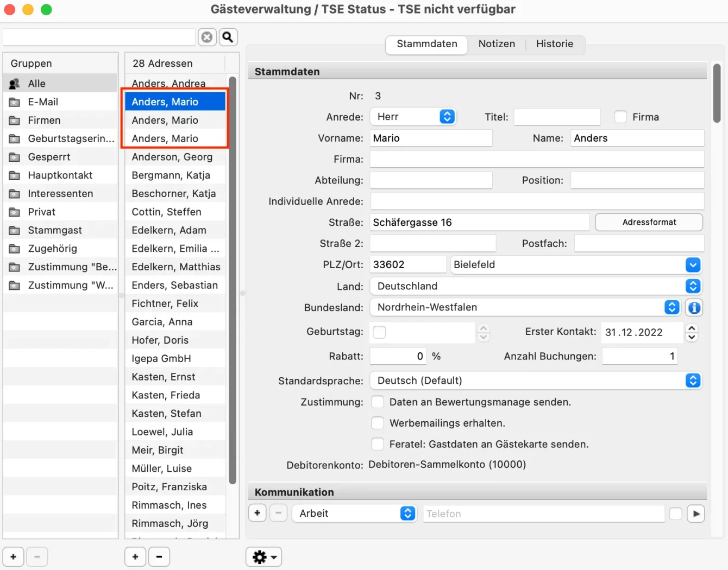Enable the Geburtstag checkbox
This screenshot has height=570, width=728.
pos(380,332)
